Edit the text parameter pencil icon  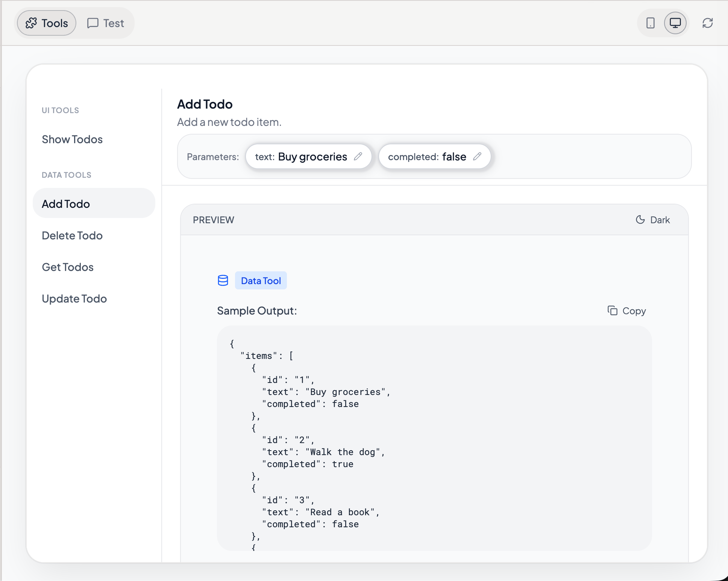click(358, 156)
